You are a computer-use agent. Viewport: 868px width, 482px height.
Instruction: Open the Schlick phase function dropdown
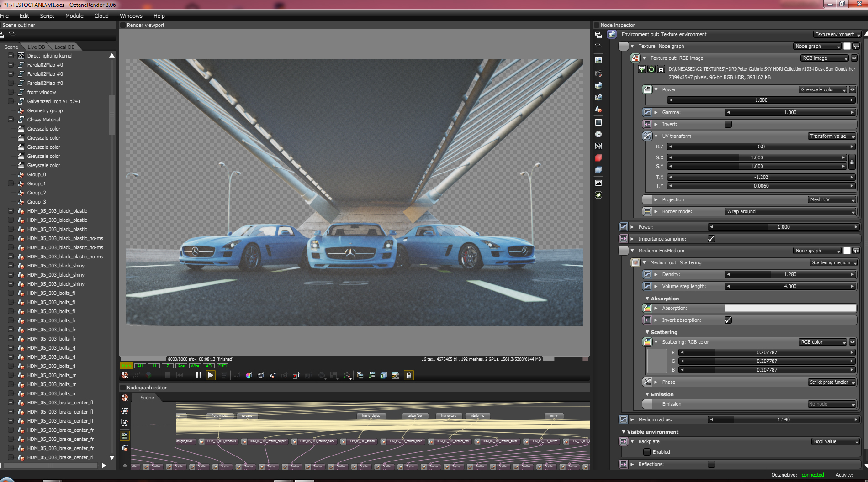[831, 382]
